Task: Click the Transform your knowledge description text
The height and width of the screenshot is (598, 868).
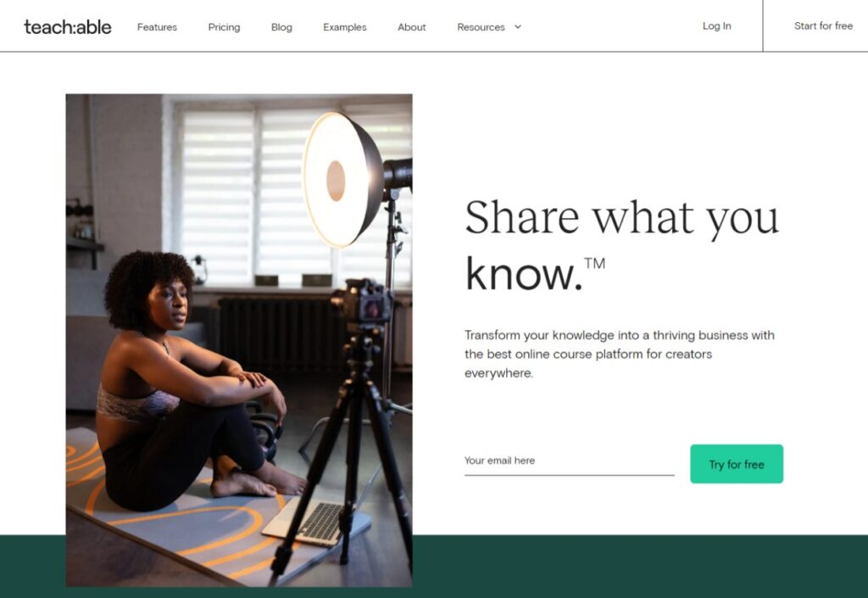Action: click(x=620, y=354)
